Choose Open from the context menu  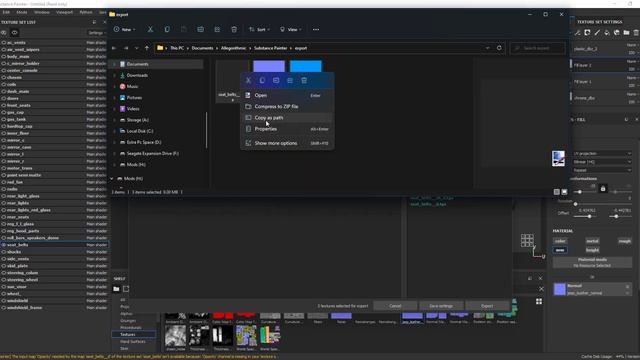pyautogui.click(x=287, y=95)
